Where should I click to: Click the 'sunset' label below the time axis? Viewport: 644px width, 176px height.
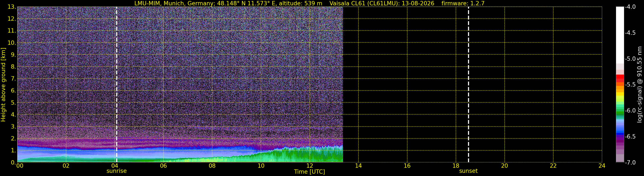pyautogui.click(x=468, y=171)
